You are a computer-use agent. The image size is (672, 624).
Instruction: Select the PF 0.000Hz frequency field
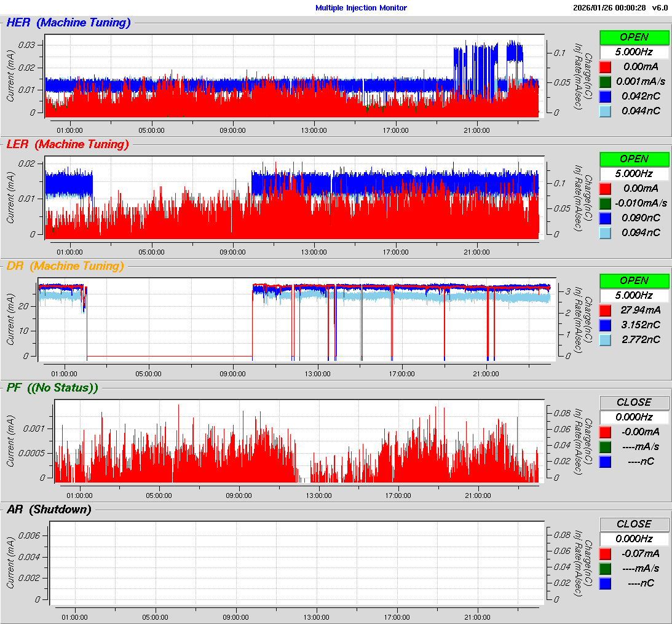[x=634, y=417]
